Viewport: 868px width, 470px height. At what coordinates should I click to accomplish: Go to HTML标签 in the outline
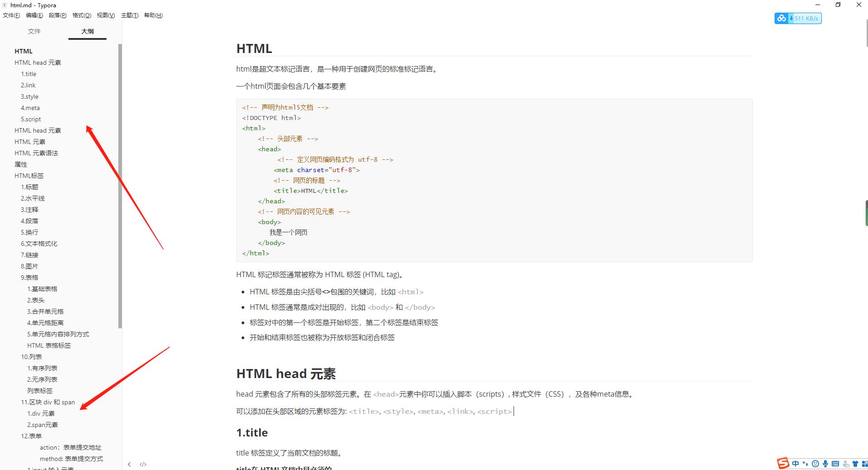[29, 176]
